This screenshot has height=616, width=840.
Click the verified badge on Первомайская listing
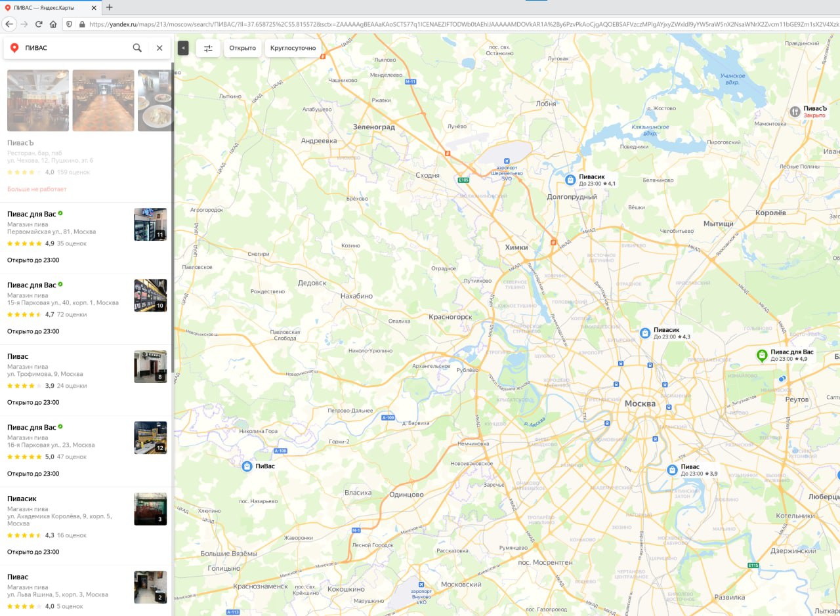[60, 214]
